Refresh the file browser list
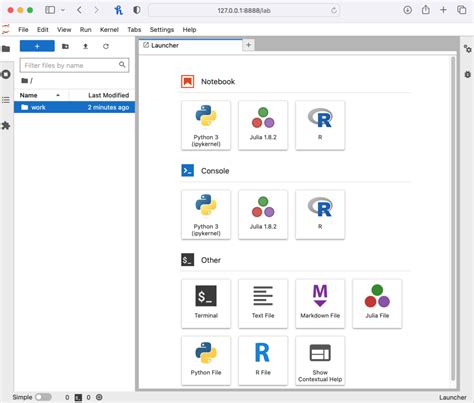The height and width of the screenshot is (403, 474). point(106,46)
